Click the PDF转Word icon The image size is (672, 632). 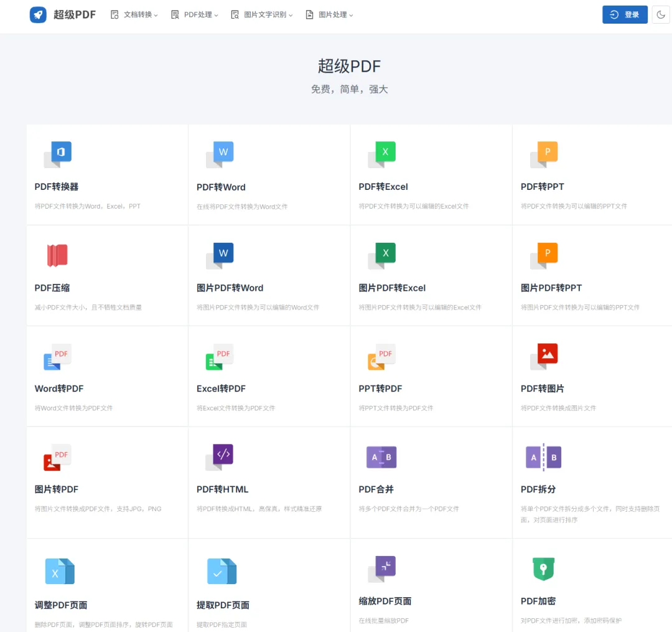[220, 154]
